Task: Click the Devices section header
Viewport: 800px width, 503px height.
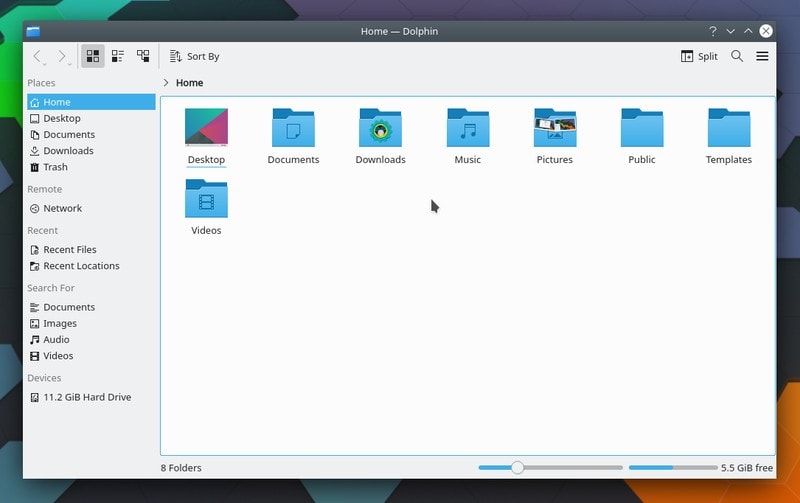Action: point(44,378)
